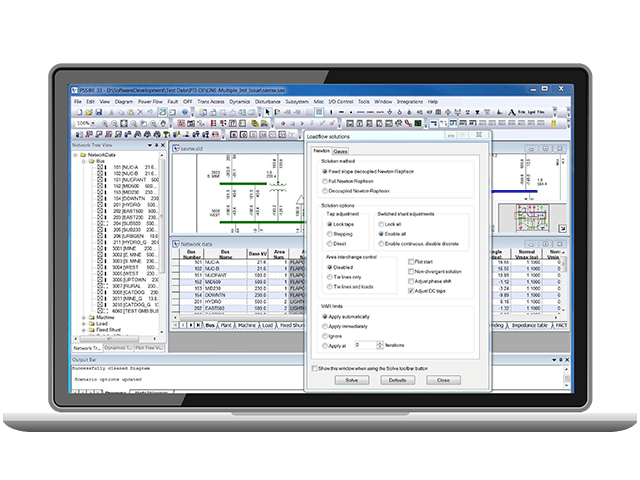The image size is (640, 480).
Task: Click the Solve button
Action: tap(350, 381)
